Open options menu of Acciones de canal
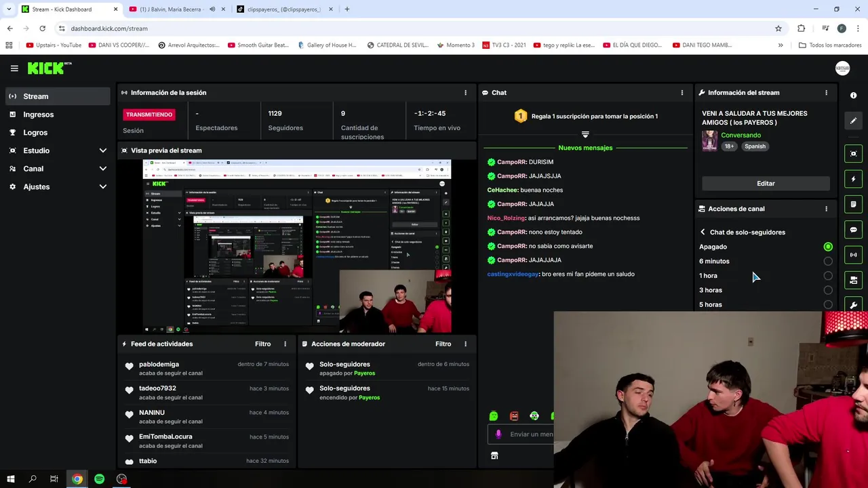The image size is (868, 488). tap(826, 209)
